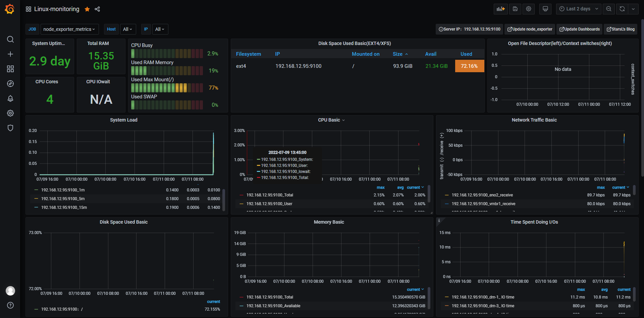Select the node_exporter_metrics JOB selector

(x=69, y=29)
